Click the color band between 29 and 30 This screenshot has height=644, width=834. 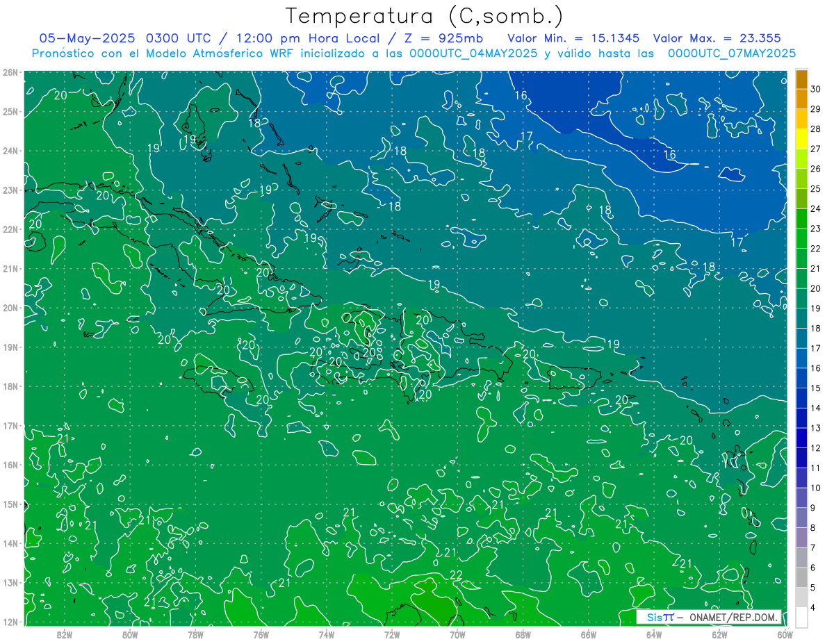[801, 99]
